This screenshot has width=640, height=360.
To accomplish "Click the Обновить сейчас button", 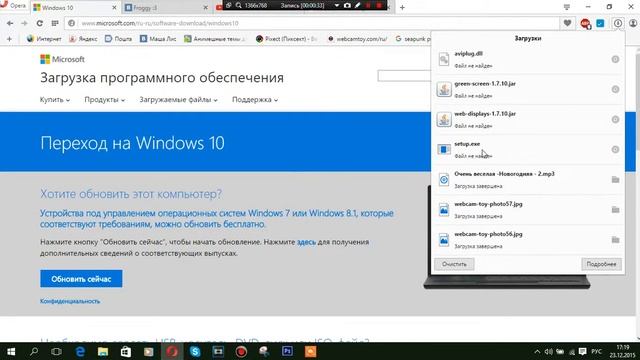I will click(x=81, y=279).
